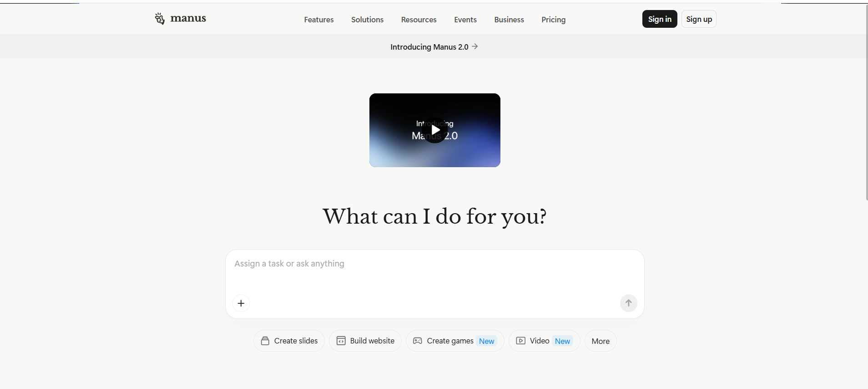Click the page vertical scrollbar
Screen dimensions: 868x389
point(866,102)
